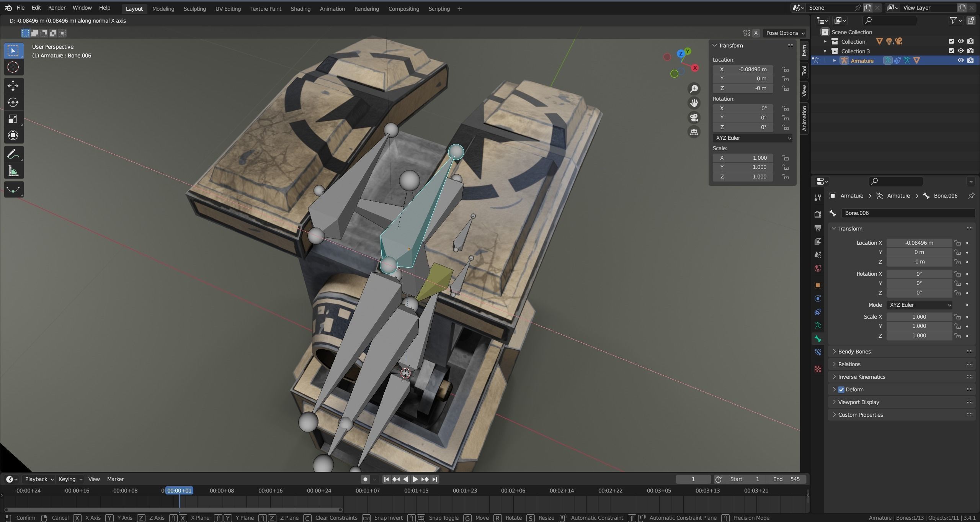Open the Render properties tab
The height and width of the screenshot is (522, 980).
click(818, 214)
